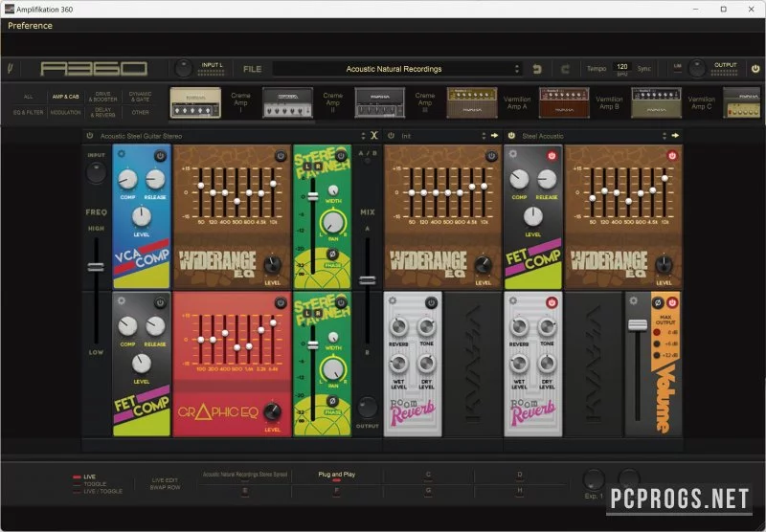The height and width of the screenshot is (532, 766).
Task: Undo the last change with the undo arrow
Action: coord(537,69)
